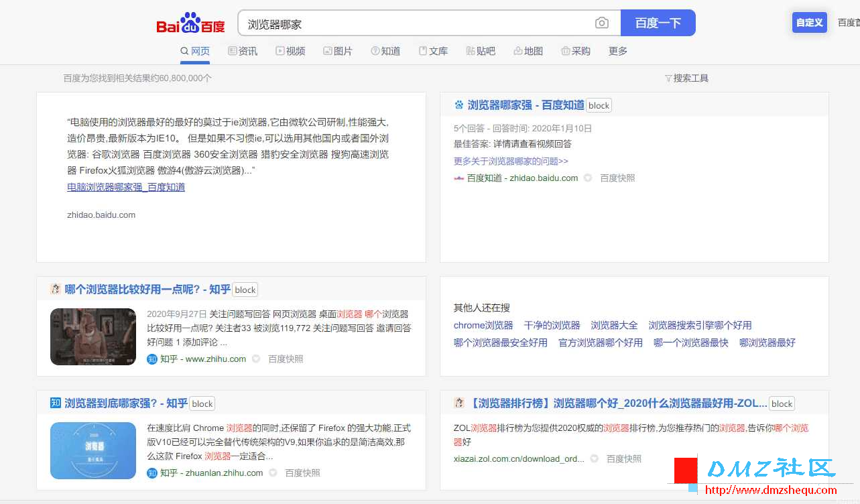Screen dimensions: 860x504
Task: Click Zhihu icon beside www.zhihu.com
Action: click(x=152, y=359)
